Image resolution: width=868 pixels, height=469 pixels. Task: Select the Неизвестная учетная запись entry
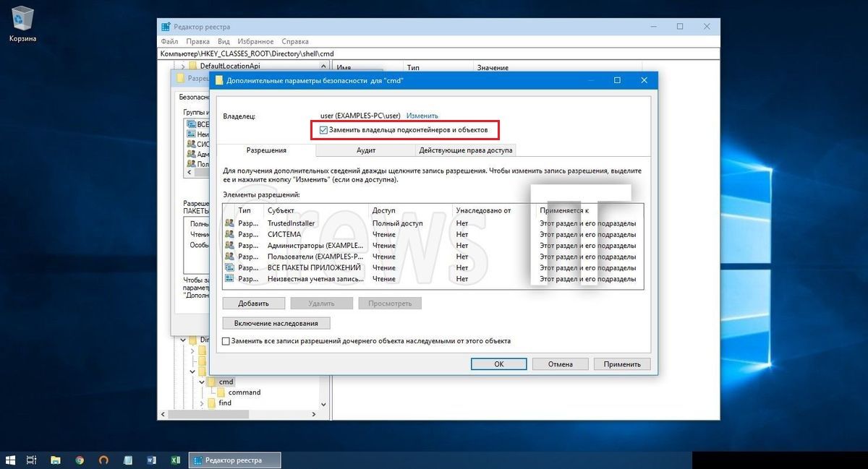(433, 278)
